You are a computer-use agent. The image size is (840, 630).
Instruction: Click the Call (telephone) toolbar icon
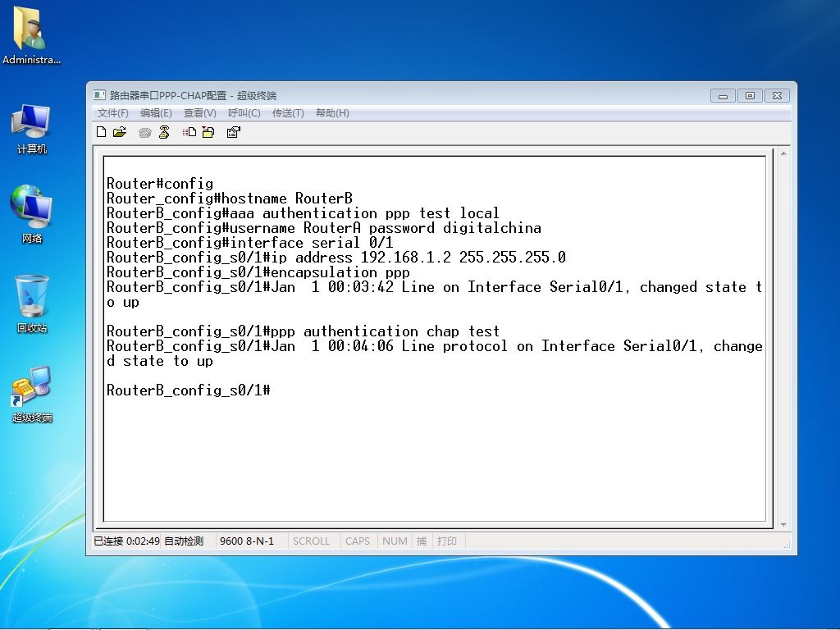144,132
